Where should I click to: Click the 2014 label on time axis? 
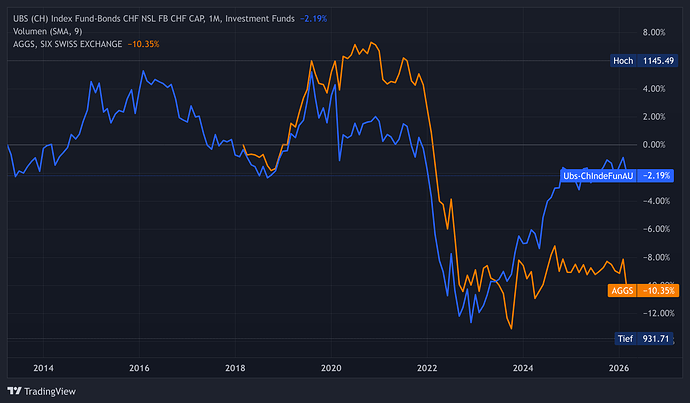pyautogui.click(x=43, y=368)
